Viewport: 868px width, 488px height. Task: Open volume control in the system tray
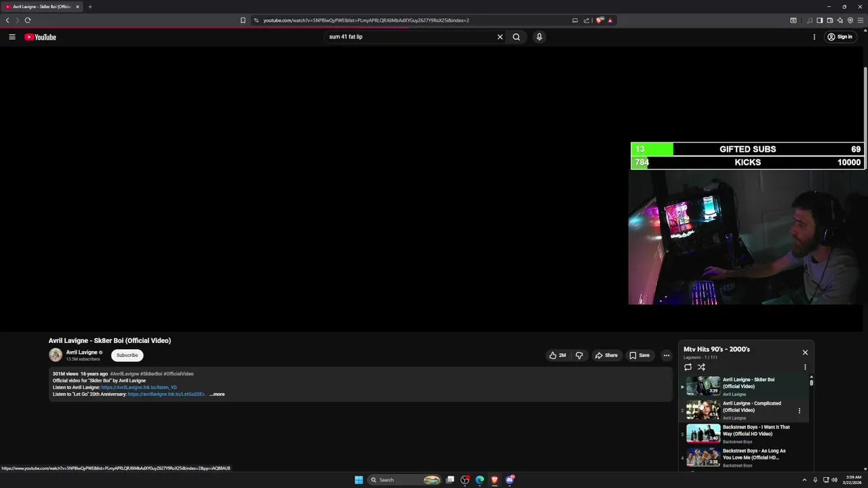(x=834, y=480)
